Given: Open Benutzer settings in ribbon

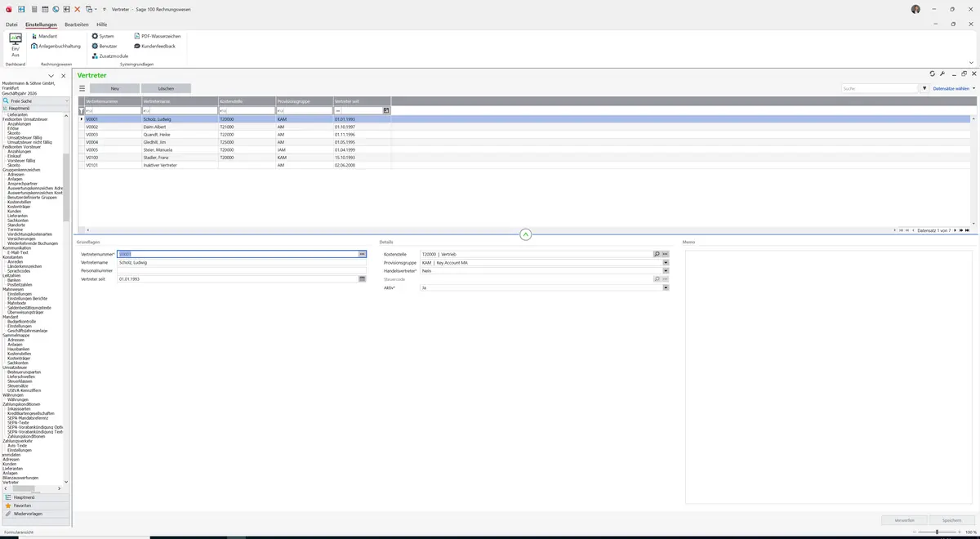Looking at the screenshot, I should [x=105, y=47].
